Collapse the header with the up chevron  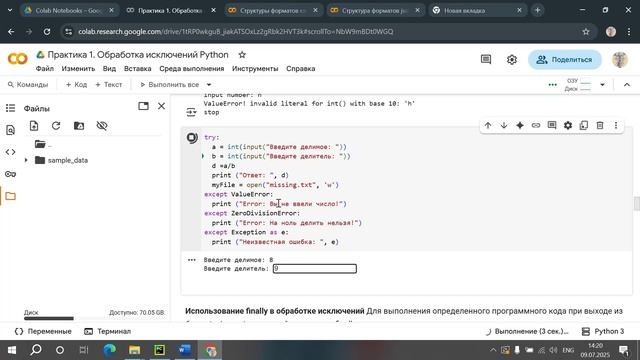pyautogui.click(x=627, y=84)
